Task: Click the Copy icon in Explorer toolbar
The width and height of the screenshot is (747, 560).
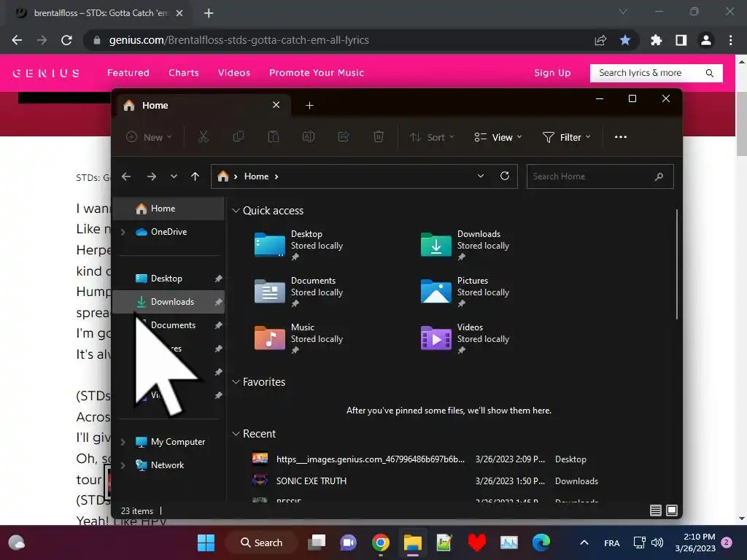Action: click(239, 137)
